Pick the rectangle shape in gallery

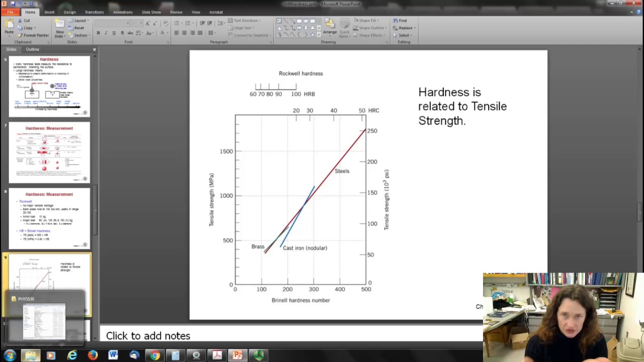(299, 21)
